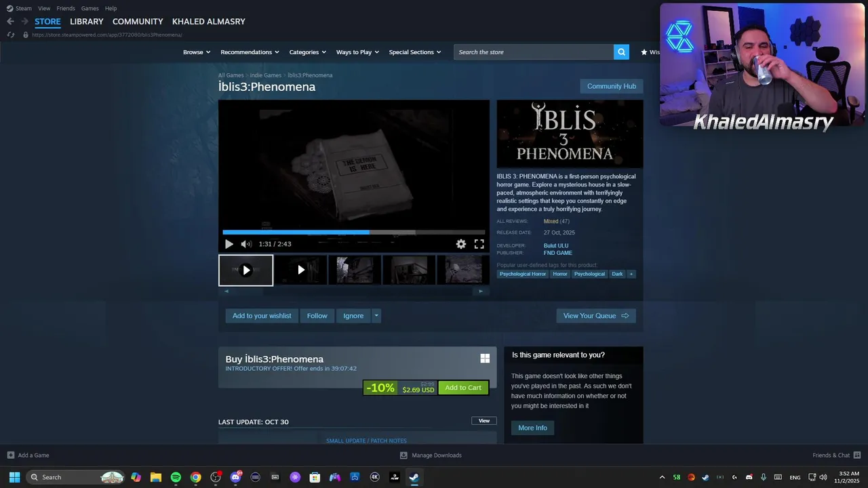The image size is (868, 488).
Task: Expand the Ways to Play dropdown
Action: click(x=357, y=52)
